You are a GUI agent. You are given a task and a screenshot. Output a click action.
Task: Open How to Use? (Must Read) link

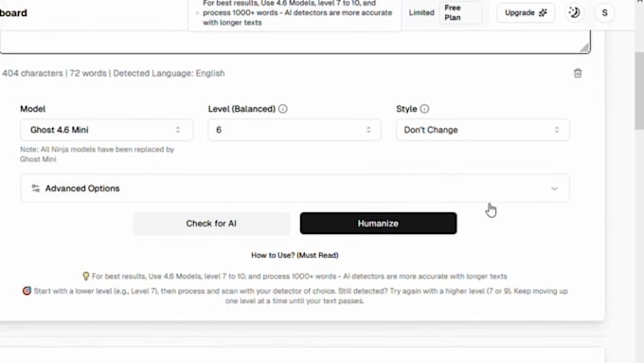click(x=295, y=255)
